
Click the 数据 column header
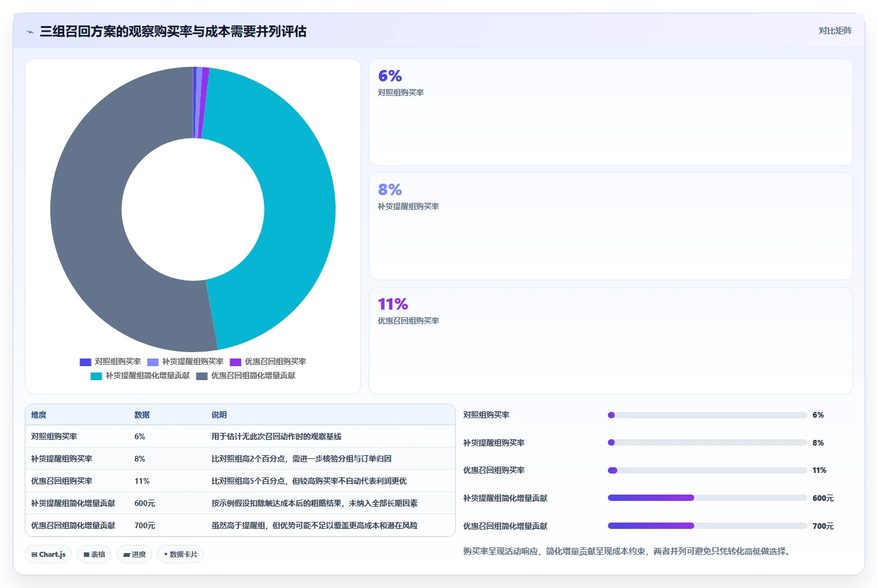(x=142, y=414)
